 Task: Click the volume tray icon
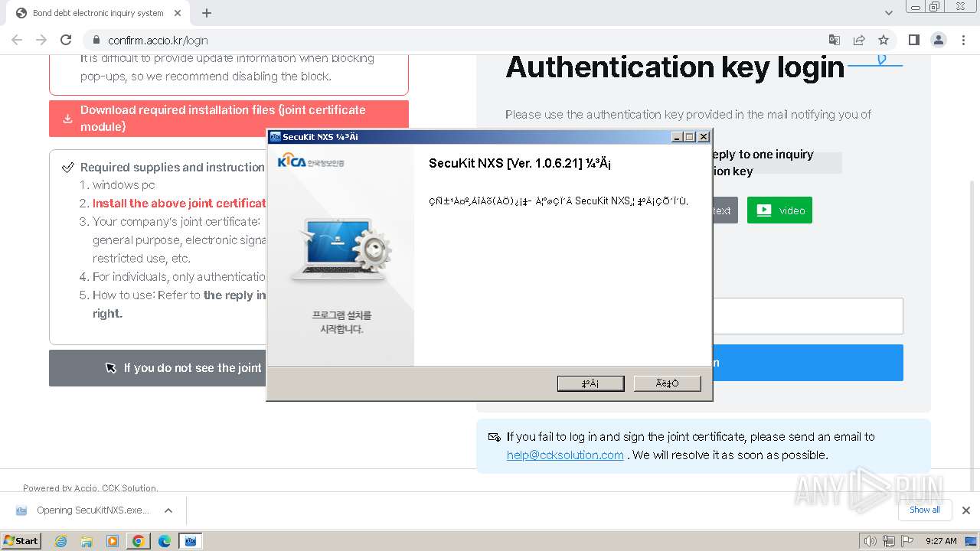(870, 540)
